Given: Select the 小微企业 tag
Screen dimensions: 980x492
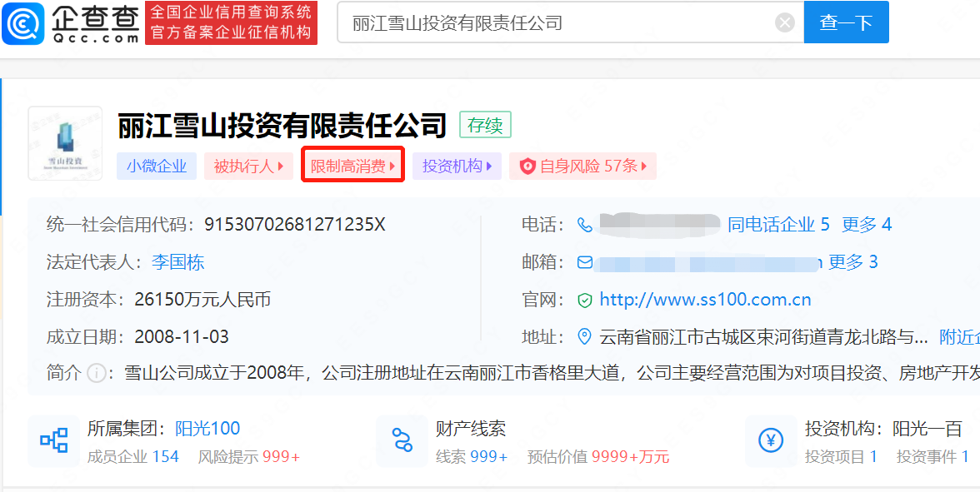Looking at the screenshot, I should (157, 166).
